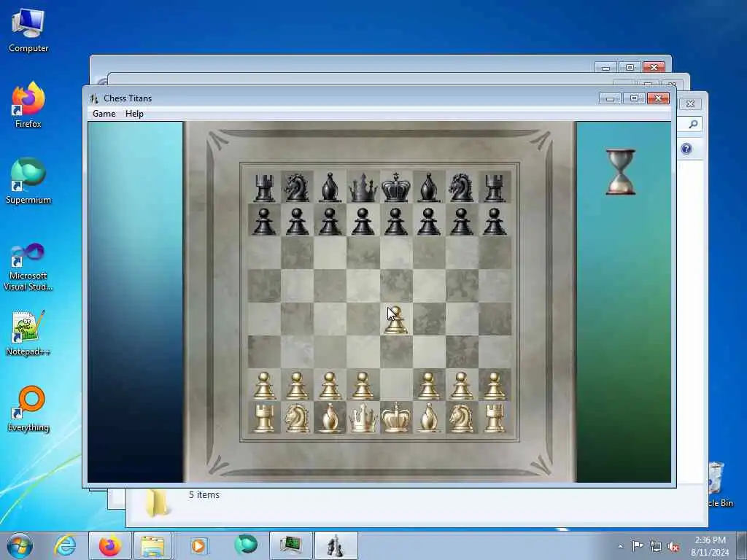Image resolution: width=747 pixels, height=560 pixels.
Task: Launch Internet Explorer from the taskbar
Action: tap(65, 545)
